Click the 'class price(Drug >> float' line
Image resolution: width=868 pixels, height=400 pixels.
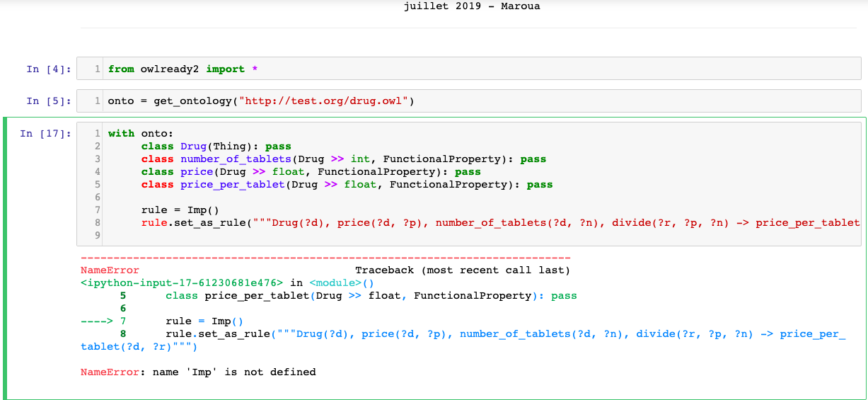coord(311,172)
